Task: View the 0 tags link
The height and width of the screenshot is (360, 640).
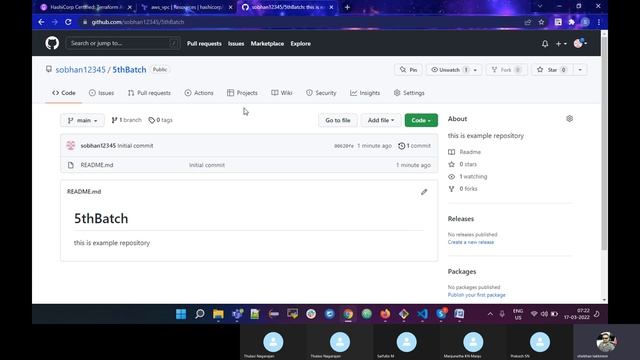Action: point(160,120)
